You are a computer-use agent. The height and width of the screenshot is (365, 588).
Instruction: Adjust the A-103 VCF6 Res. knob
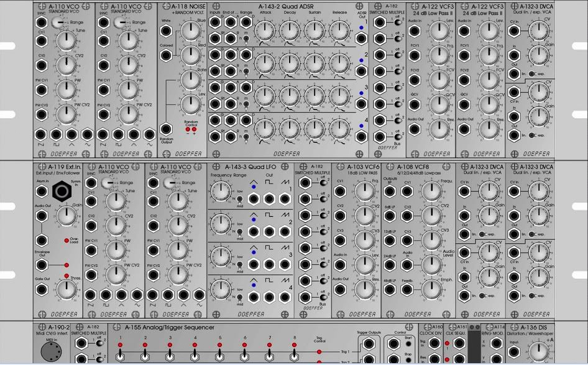point(365,290)
